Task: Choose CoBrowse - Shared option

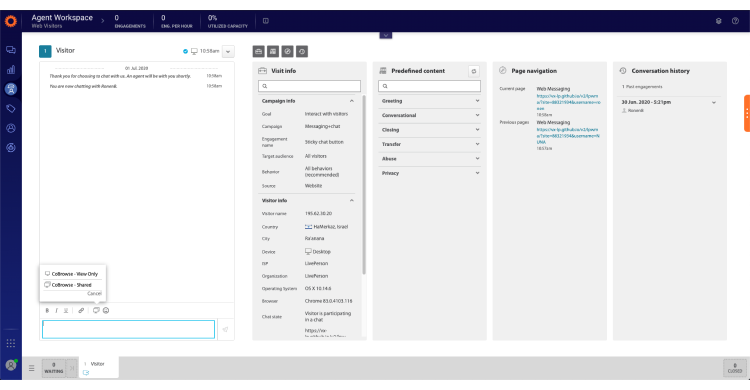Action: [68, 285]
